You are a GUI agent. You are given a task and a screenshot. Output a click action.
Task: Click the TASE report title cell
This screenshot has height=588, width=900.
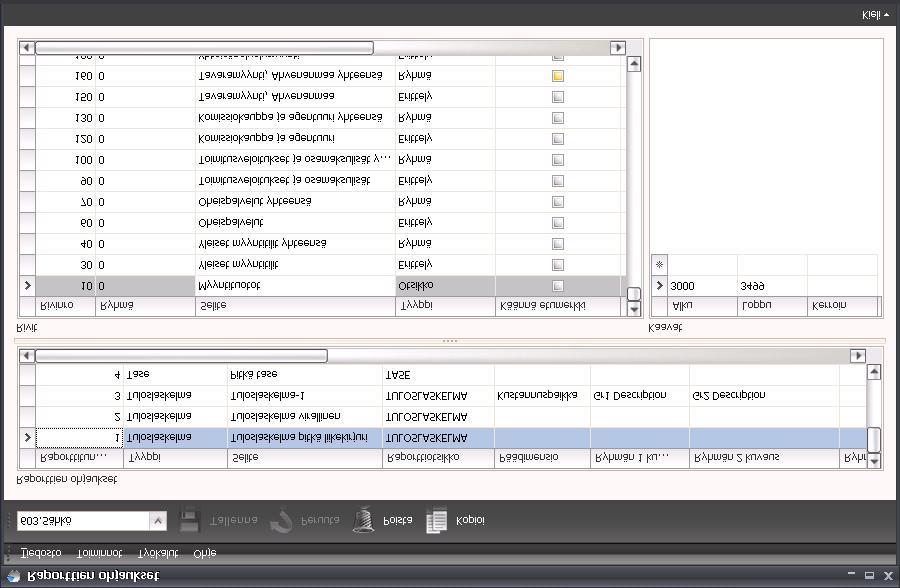click(438, 374)
